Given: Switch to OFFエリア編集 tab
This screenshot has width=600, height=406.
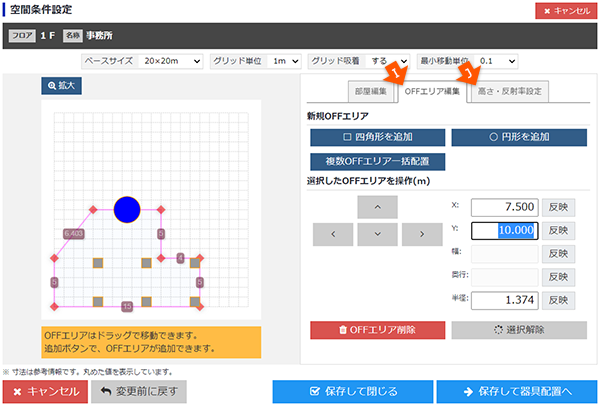Looking at the screenshot, I should pyautogui.click(x=432, y=91).
